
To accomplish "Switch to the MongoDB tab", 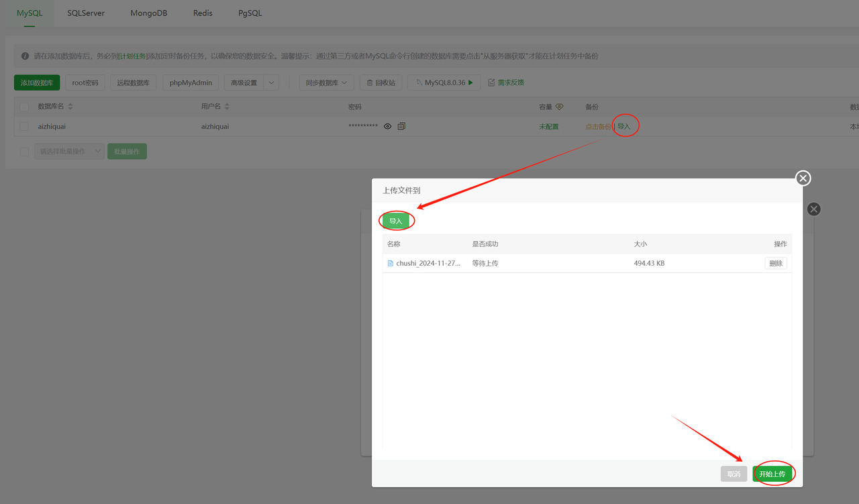I will tap(148, 13).
